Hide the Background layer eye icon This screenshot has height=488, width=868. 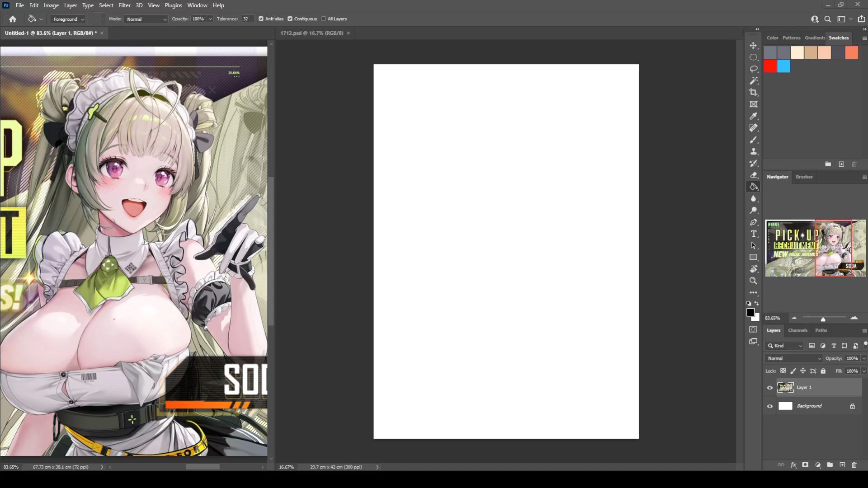pyautogui.click(x=770, y=406)
